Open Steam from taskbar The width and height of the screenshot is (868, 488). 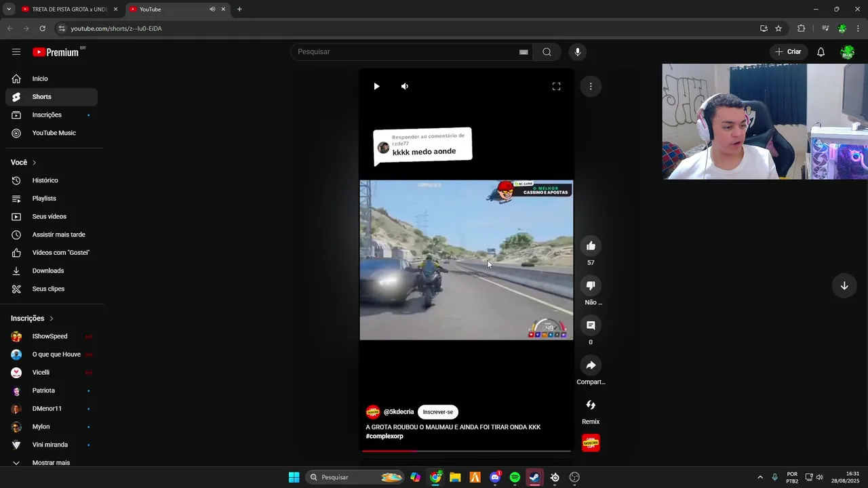tap(534, 477)
